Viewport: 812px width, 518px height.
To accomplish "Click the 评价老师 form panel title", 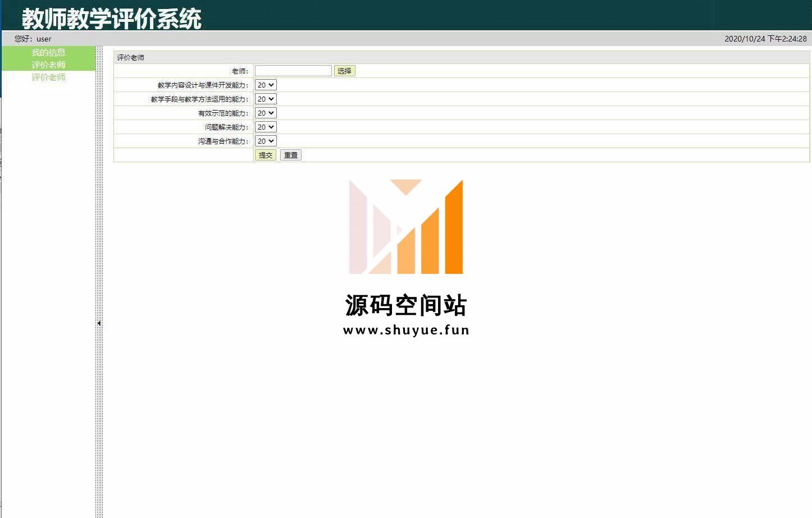I will (130, 57).
